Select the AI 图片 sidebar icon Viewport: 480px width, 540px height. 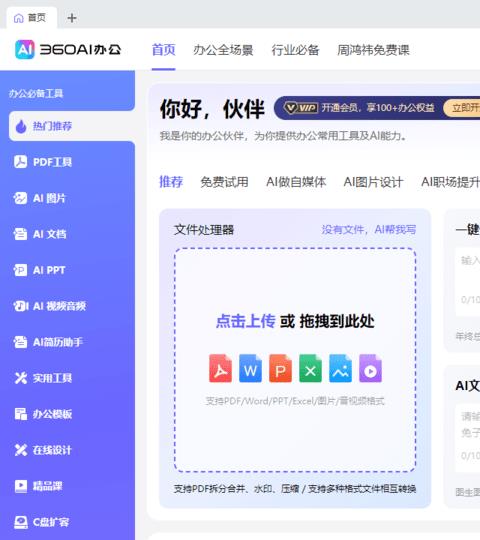tap(20, 198)
